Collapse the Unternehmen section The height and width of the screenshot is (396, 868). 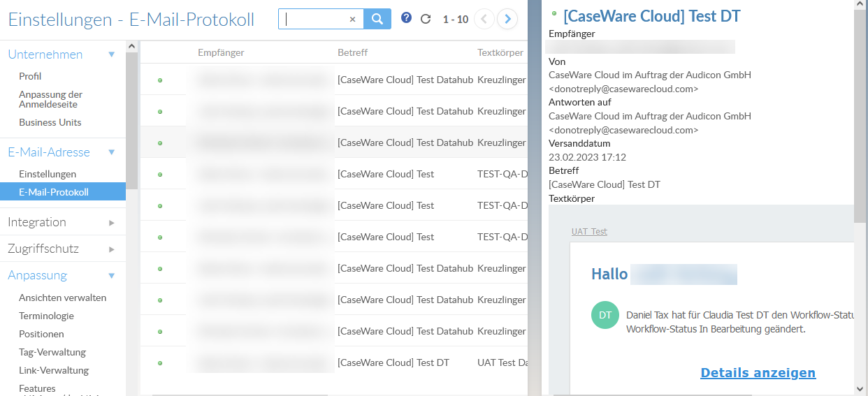[x=112, y=54]
